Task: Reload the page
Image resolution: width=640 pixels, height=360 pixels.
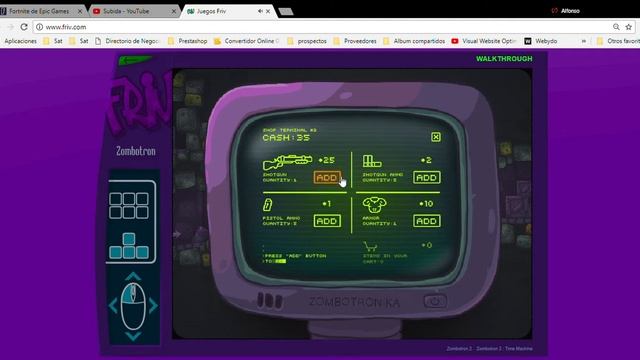Action: 24,27
